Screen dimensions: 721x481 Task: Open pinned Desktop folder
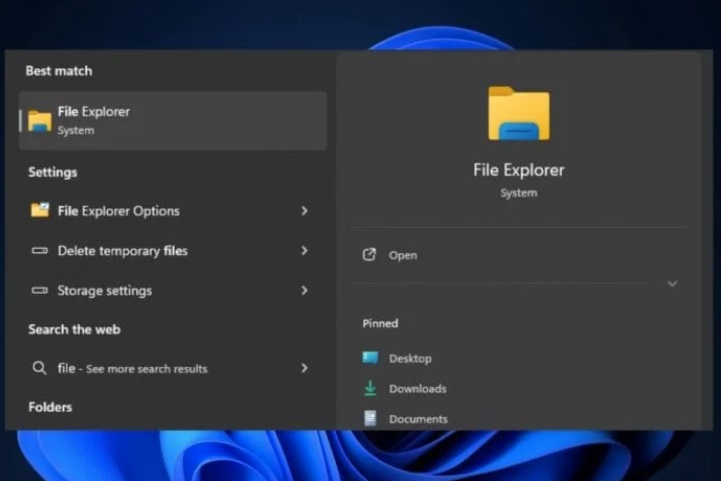coord(410,358)
